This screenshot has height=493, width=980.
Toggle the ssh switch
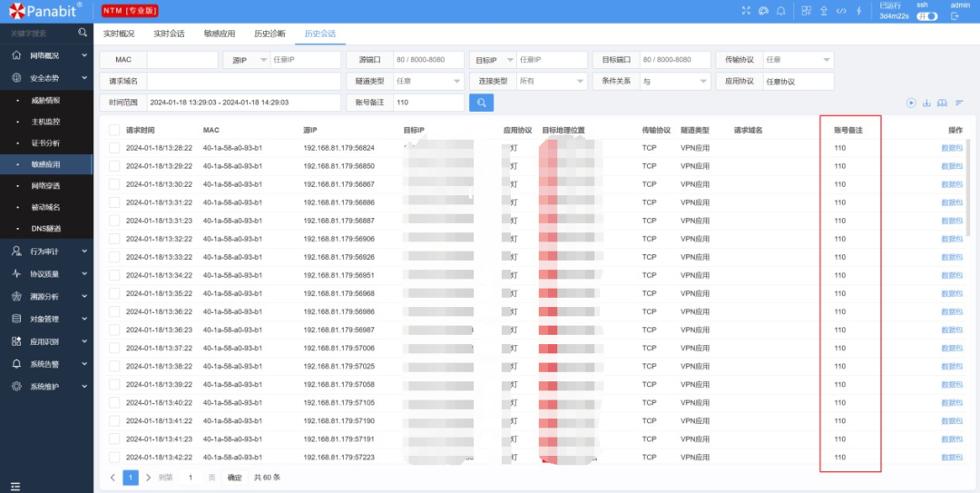tap(926, 16)
